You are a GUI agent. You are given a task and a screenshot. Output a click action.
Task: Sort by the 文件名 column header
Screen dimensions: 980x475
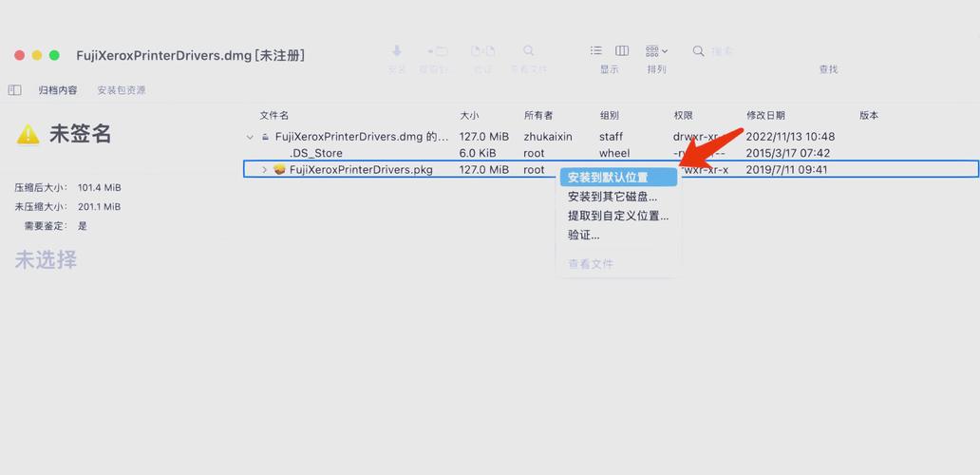[274, 116]
